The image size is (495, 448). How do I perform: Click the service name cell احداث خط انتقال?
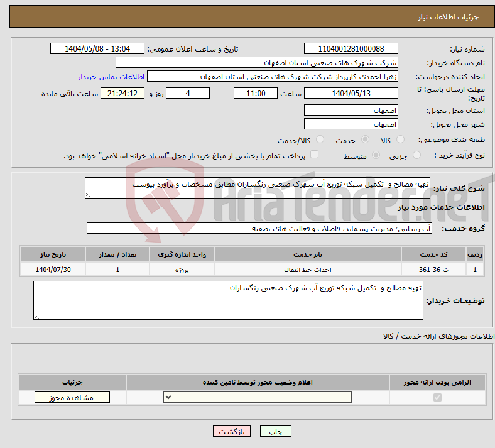pos(307,270)
